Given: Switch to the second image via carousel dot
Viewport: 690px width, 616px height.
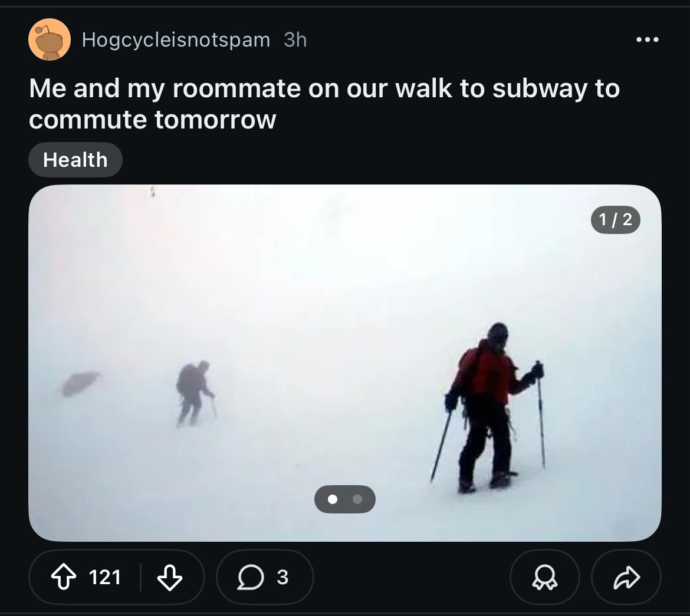Looking at the screenshot, I should [356, 499].
